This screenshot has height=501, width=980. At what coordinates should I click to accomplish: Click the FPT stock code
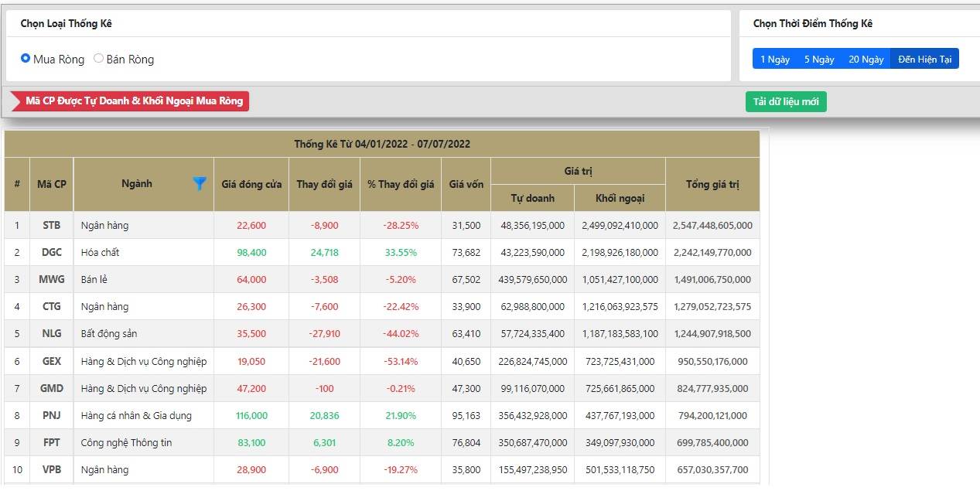pos(52,442)
